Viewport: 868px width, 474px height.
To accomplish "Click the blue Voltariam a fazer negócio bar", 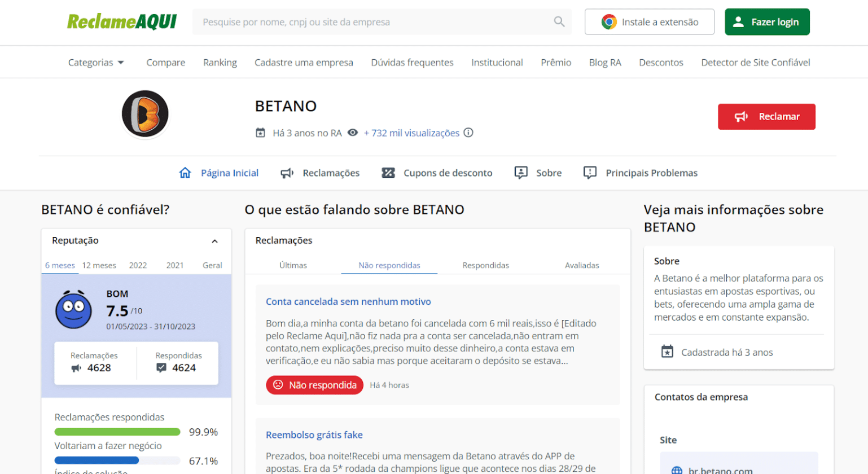I will click(97, 460).
